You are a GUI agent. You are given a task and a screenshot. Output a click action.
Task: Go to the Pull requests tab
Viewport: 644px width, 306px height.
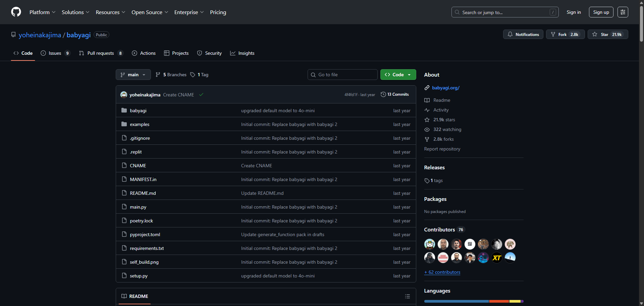coord(101,53)
